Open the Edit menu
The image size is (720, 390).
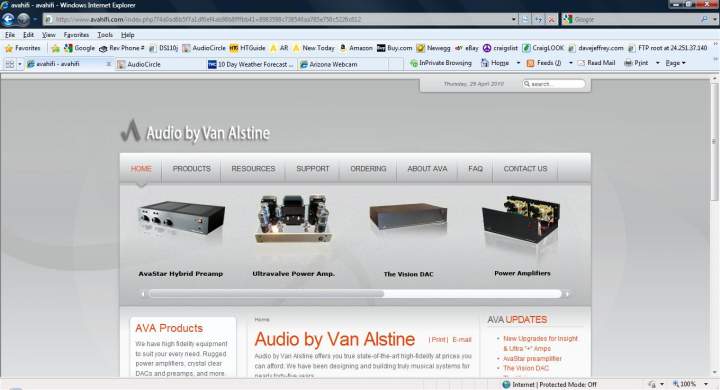click(28, 35)
